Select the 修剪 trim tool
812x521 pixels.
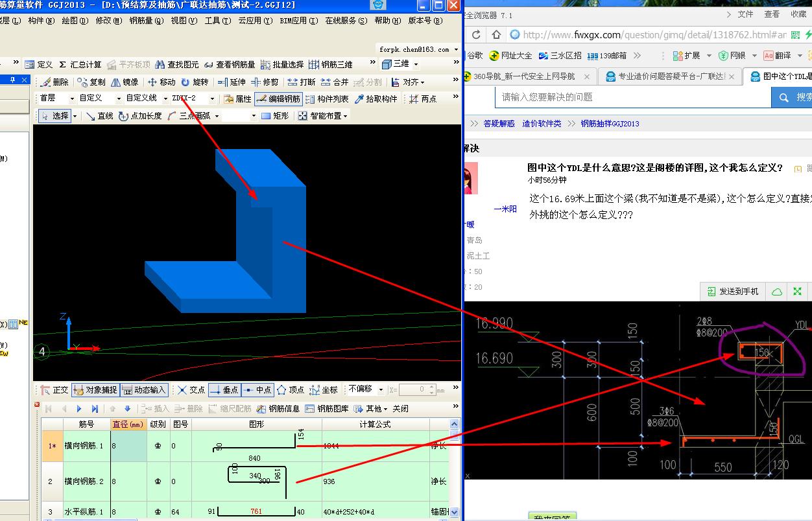click(265, 82)
